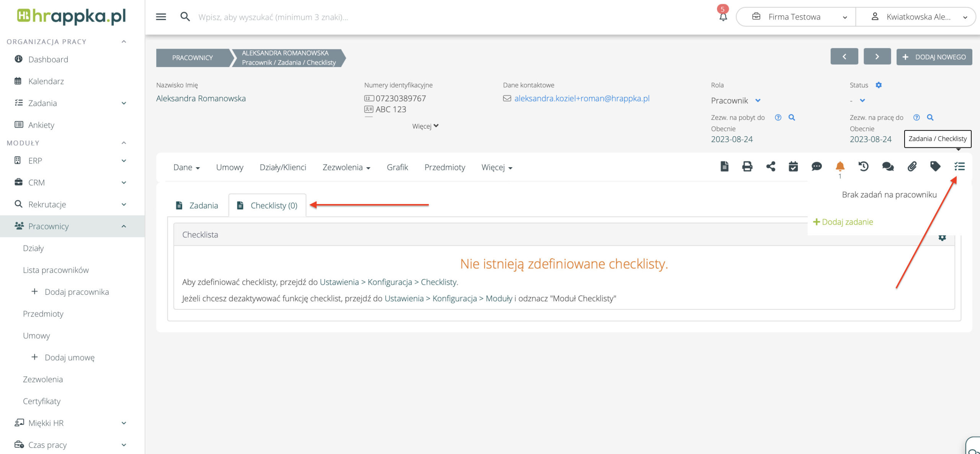
Task: Toggle the hamburger sidebar menu
Action: click(x=161, y=17)
